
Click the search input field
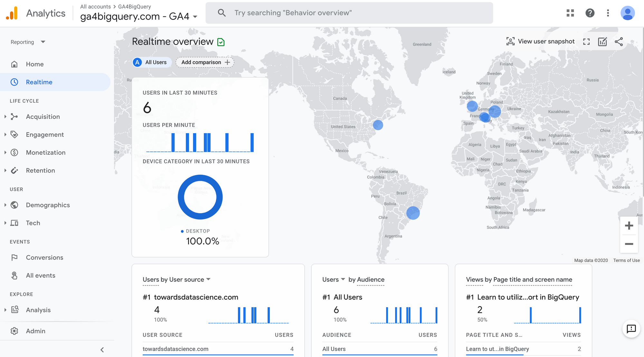(349, 13)
